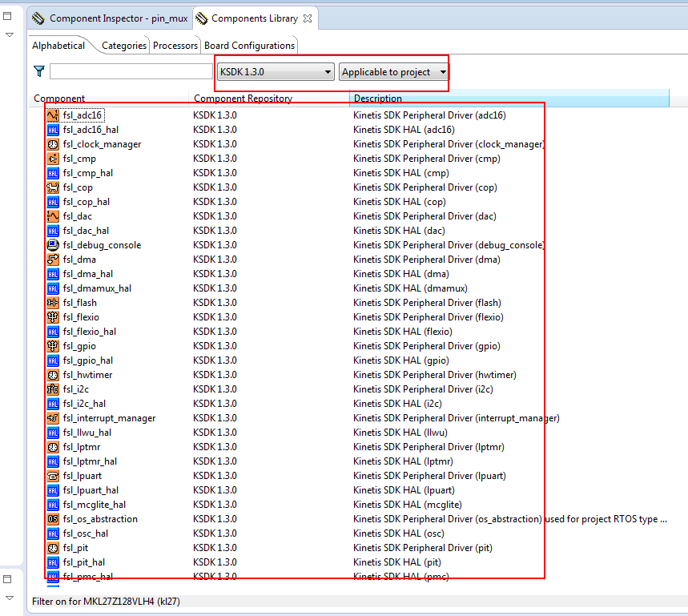Click the fsl_debug_console monitor icon
This screenshot has height=616, width=688.
[x=53, y=245]
